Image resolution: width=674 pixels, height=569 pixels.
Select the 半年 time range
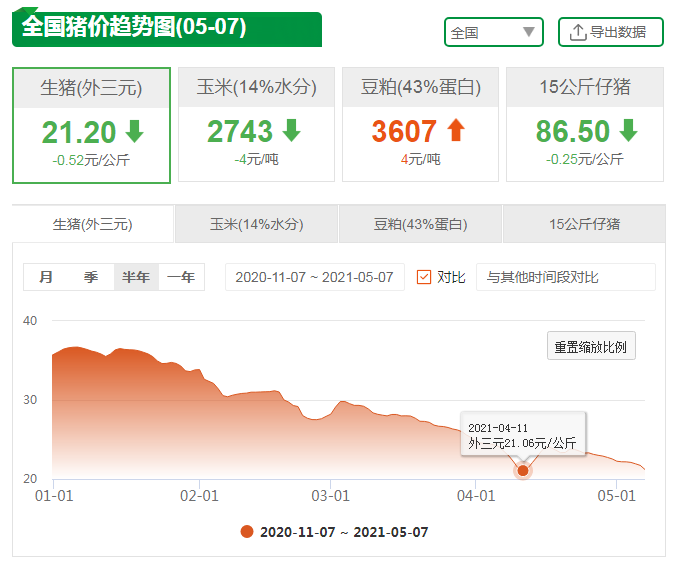(x=136, y=277)
